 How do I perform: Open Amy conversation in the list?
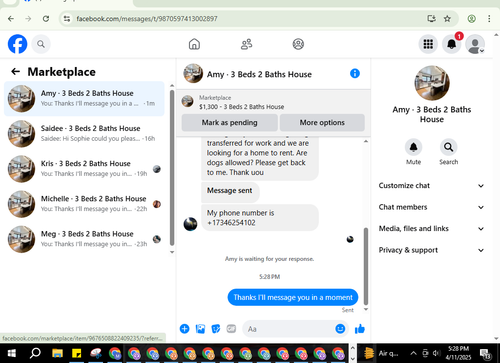[84, 99]
